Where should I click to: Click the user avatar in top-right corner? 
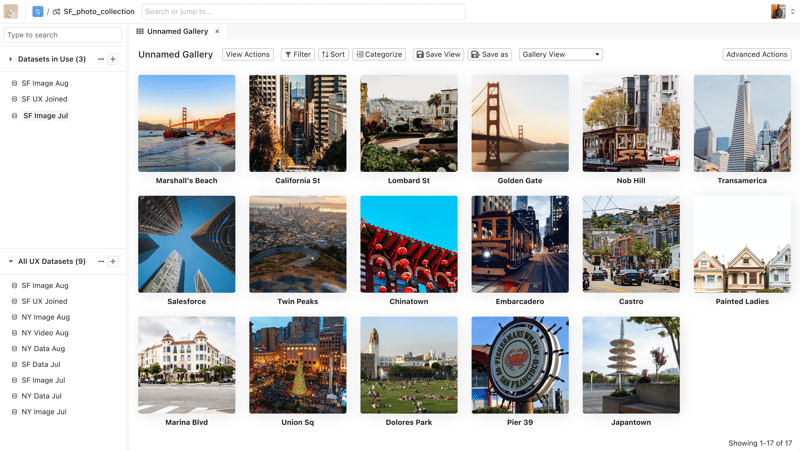(x=778, y=12)
